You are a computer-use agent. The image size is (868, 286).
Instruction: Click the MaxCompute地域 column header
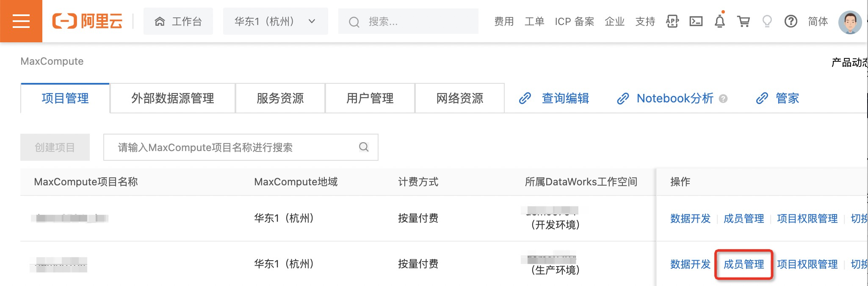coord(296,182)
